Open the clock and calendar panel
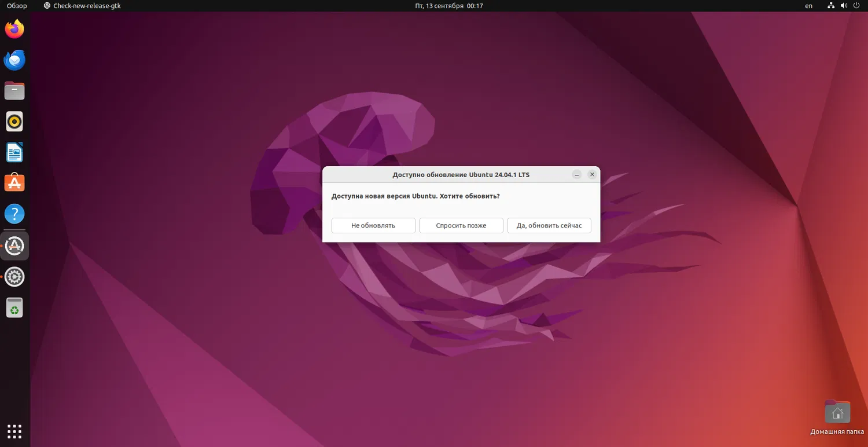This screenshot has width=868, height=447. (x=448, y=6)
